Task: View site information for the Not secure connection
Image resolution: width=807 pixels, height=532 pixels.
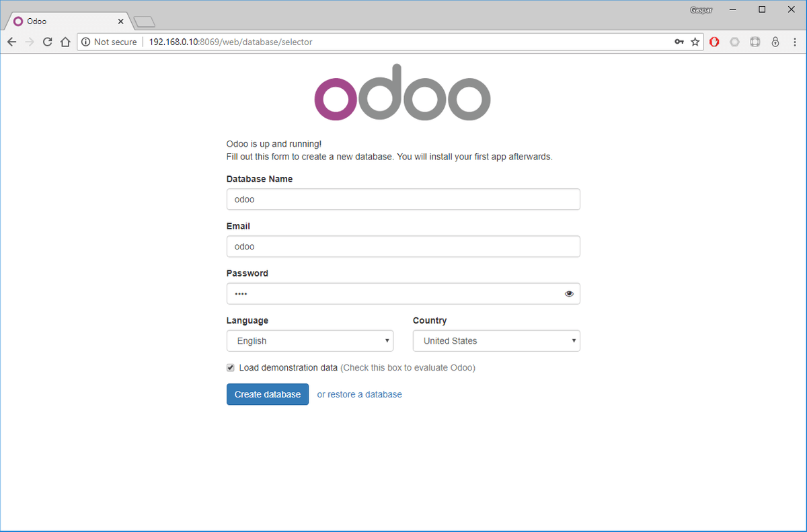Action: pos(109,42)
